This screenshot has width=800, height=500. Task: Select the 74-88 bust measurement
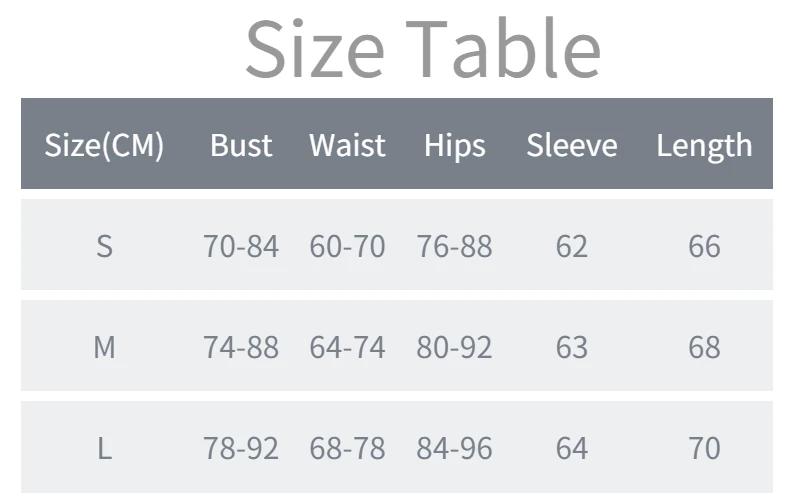[241, 347]
